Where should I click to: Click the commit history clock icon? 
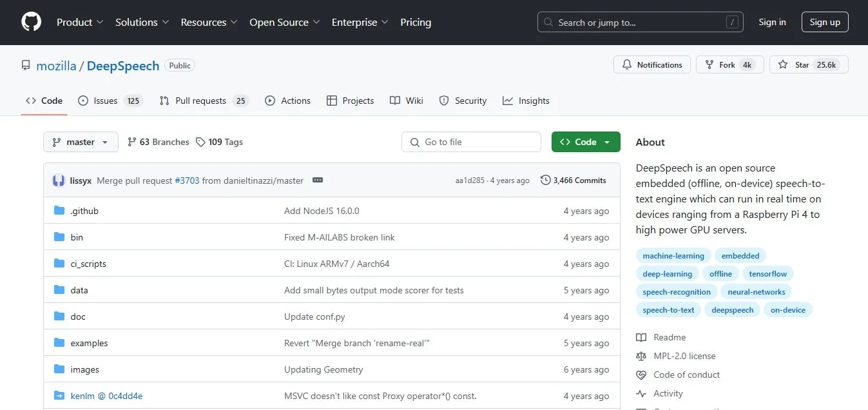click(x=546, y=181)
